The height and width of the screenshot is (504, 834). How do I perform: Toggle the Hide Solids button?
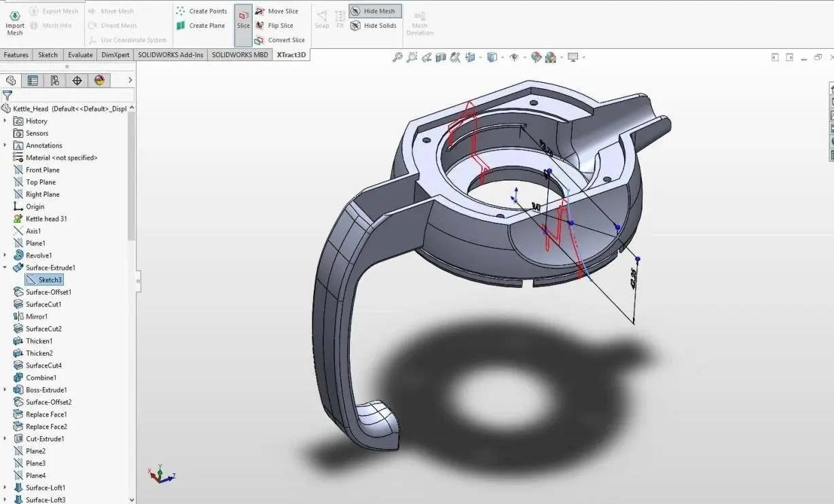(x=374, y=26)
